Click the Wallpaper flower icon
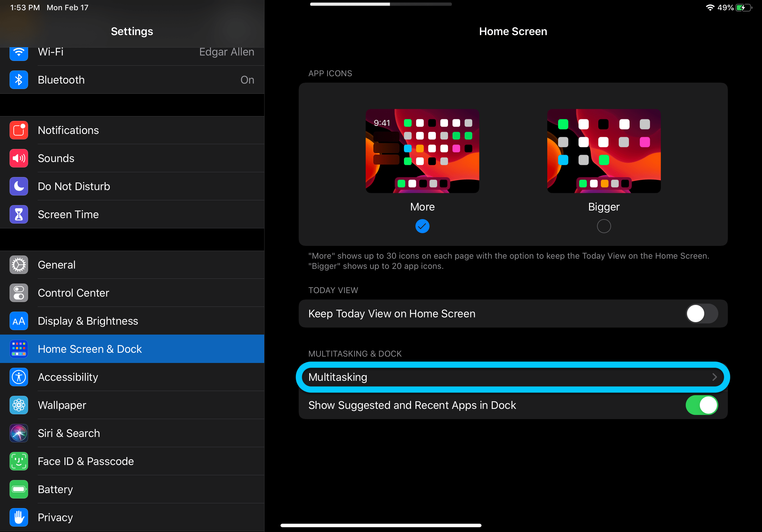Viewport: 762px width, 532px height. pos(19,405)
